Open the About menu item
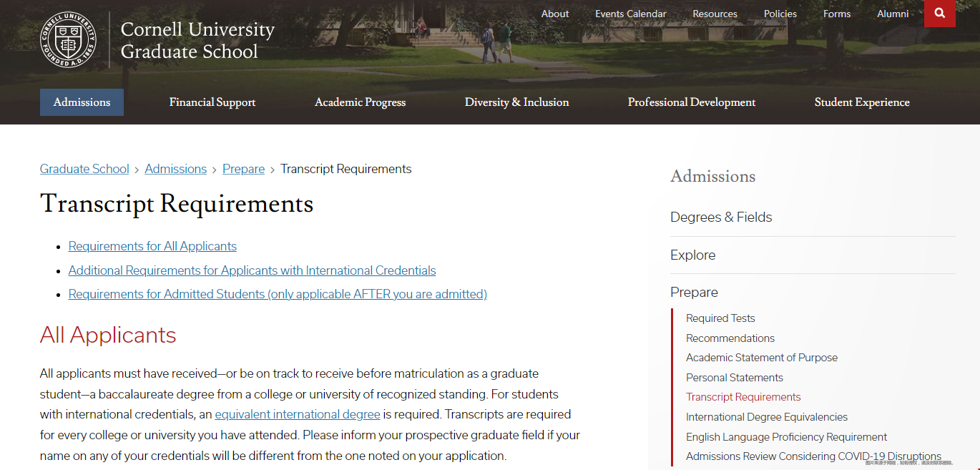The width and height of the screenshot is (980, 470). click(x=555, y=14)
